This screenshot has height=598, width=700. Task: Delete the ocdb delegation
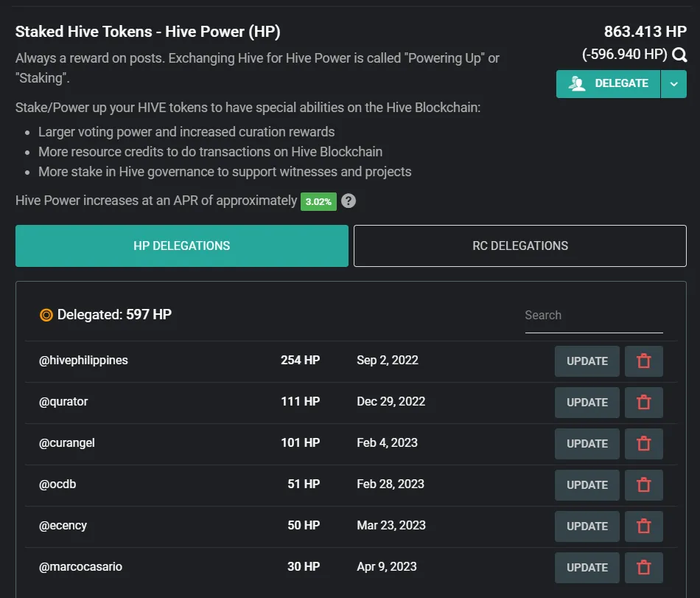[x=644, y=485]
